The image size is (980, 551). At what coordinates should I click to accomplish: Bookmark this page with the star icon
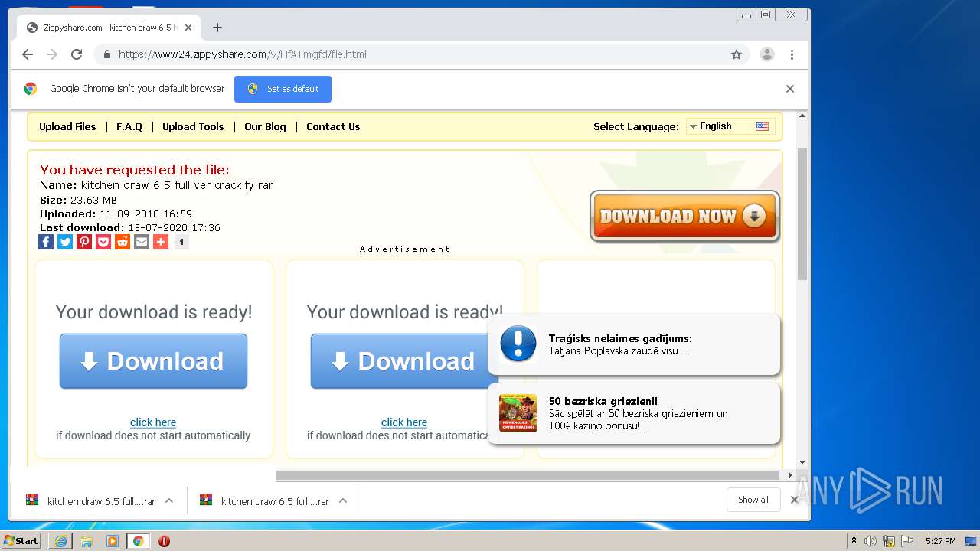(x=737, y=54)
